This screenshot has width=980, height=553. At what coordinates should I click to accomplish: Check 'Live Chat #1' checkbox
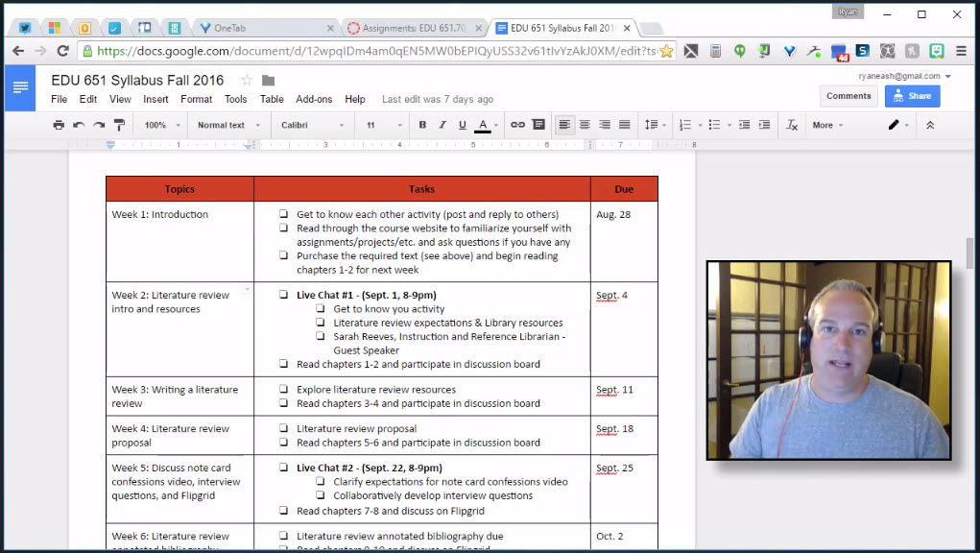coord(284,295)
